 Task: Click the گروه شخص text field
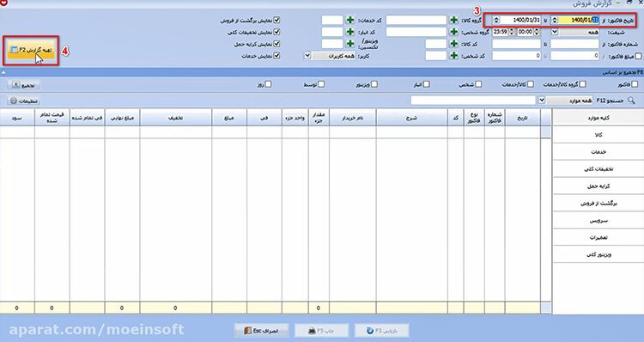[416, 32]
